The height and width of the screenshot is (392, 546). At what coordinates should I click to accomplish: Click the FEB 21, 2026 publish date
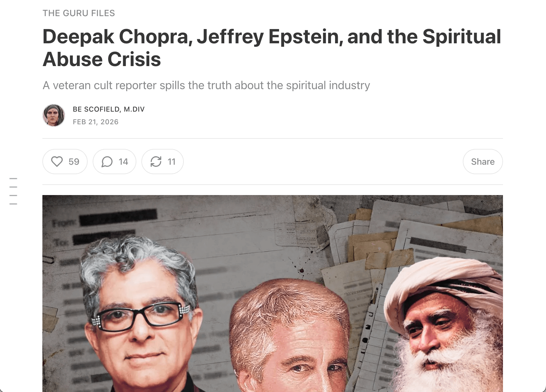(96, 122)
